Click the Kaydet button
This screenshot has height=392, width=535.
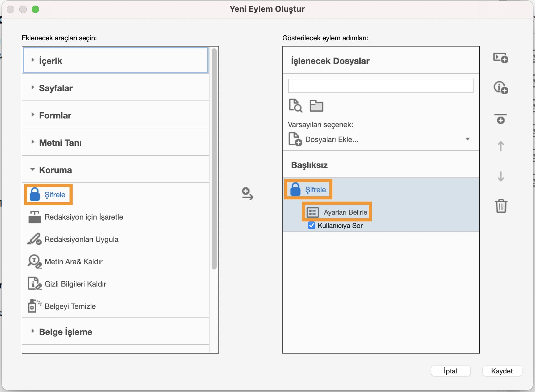coord(502,371)
